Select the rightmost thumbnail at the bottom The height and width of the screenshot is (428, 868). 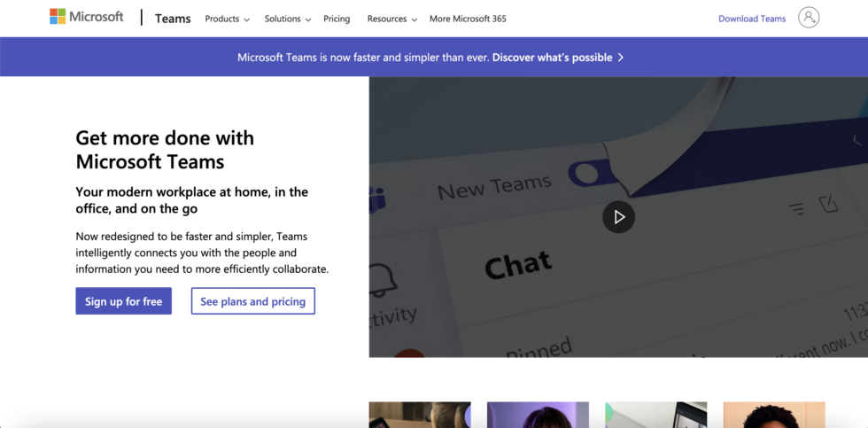pyautogui.click(x=773, y=415)
